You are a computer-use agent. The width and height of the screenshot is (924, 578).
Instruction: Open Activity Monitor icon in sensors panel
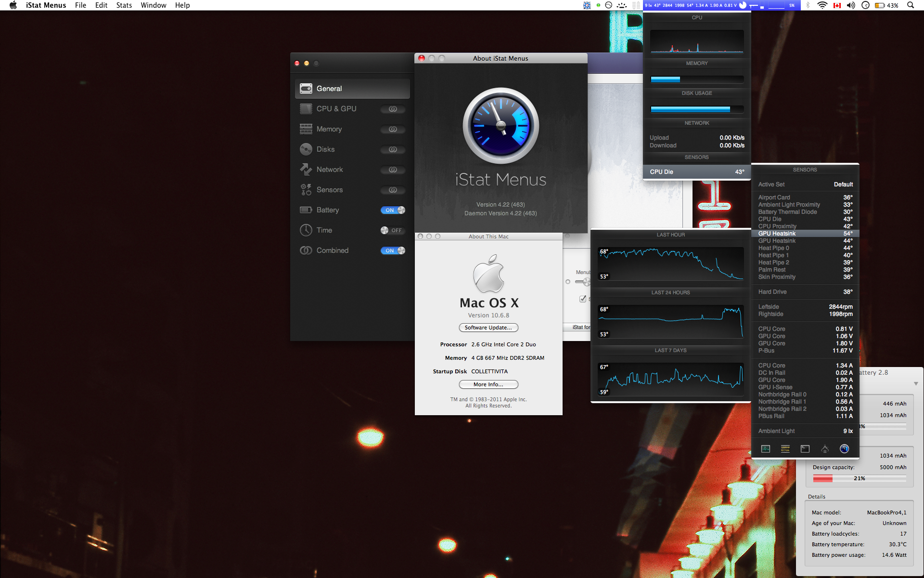766,449
